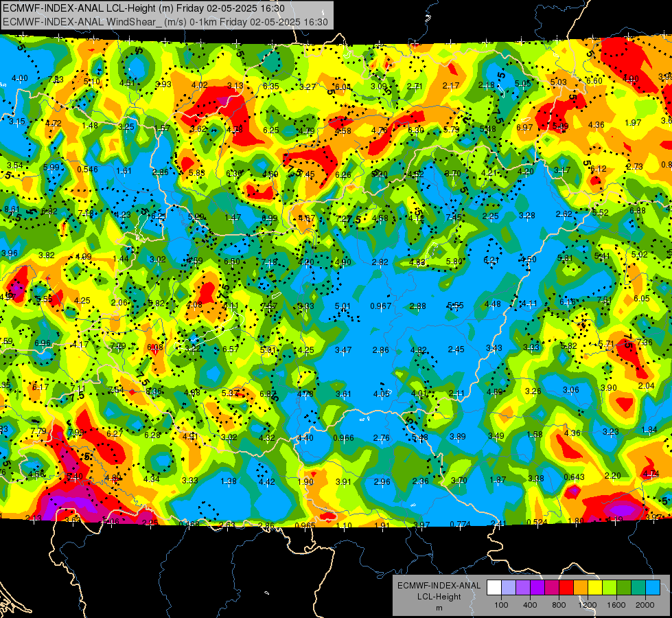Click the wind shear value 4.42
672x618 pixels.
point(266,482)
